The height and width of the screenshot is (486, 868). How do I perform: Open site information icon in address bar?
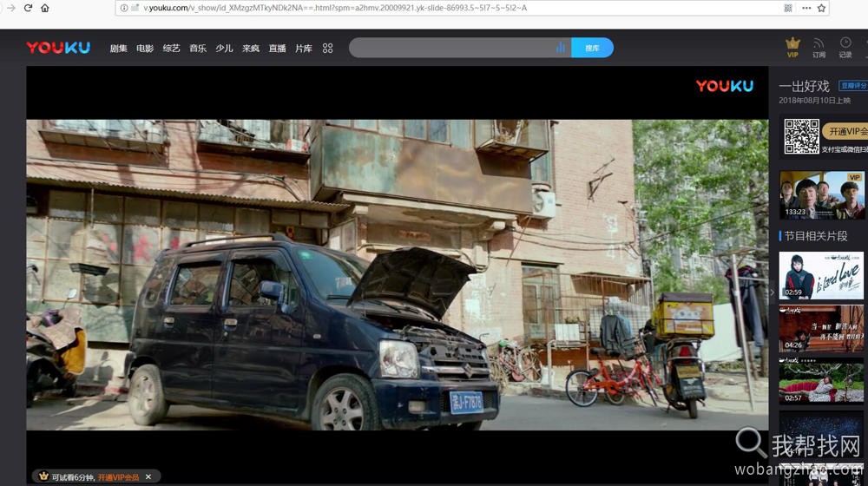(124, 8)
